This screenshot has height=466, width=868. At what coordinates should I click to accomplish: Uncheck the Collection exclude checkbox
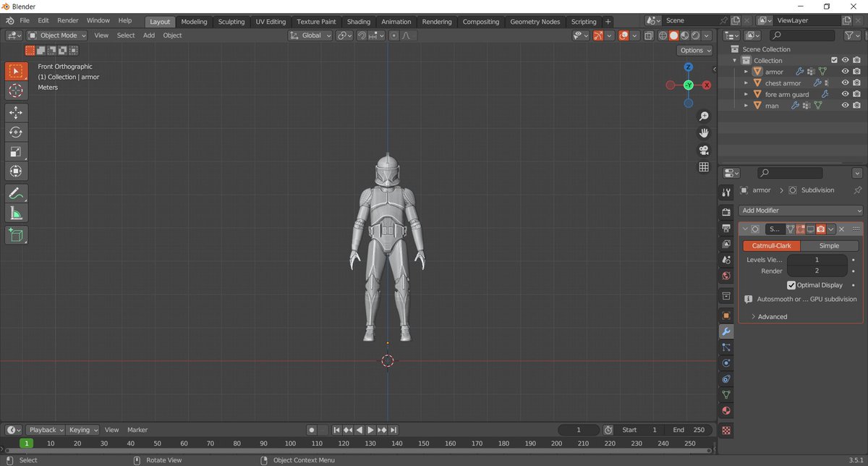coord(834,61)
